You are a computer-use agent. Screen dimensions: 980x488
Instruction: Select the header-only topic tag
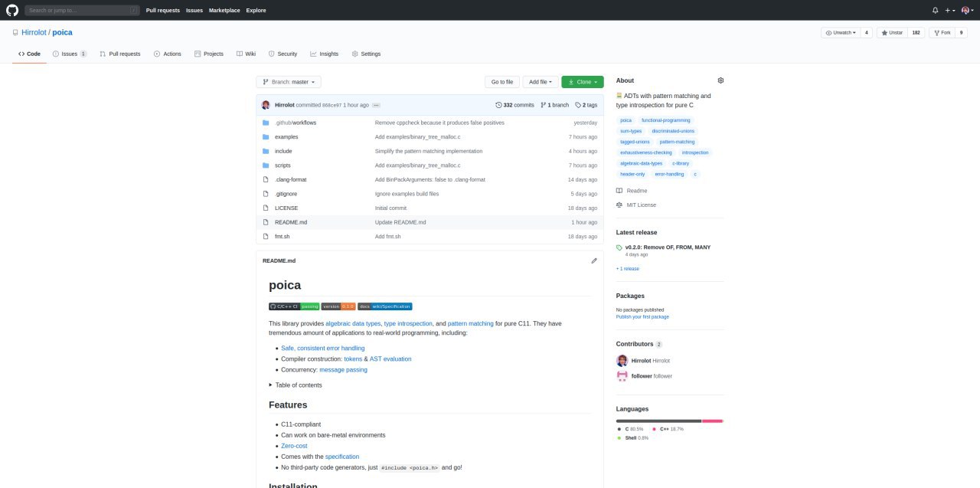[632, 174]
